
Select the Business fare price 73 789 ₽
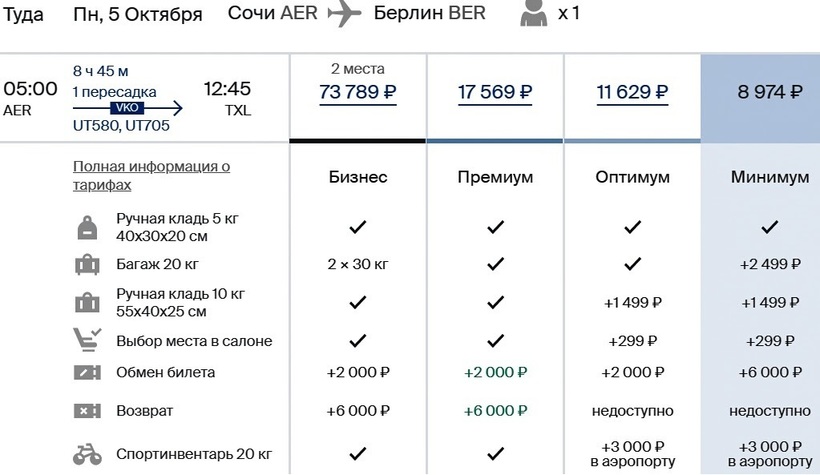[x=358, y=93]
